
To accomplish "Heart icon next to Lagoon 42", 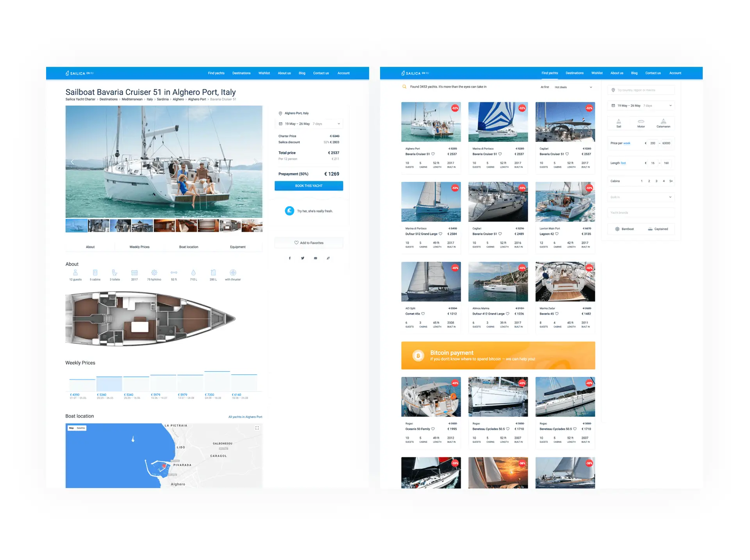I will 557,234.
